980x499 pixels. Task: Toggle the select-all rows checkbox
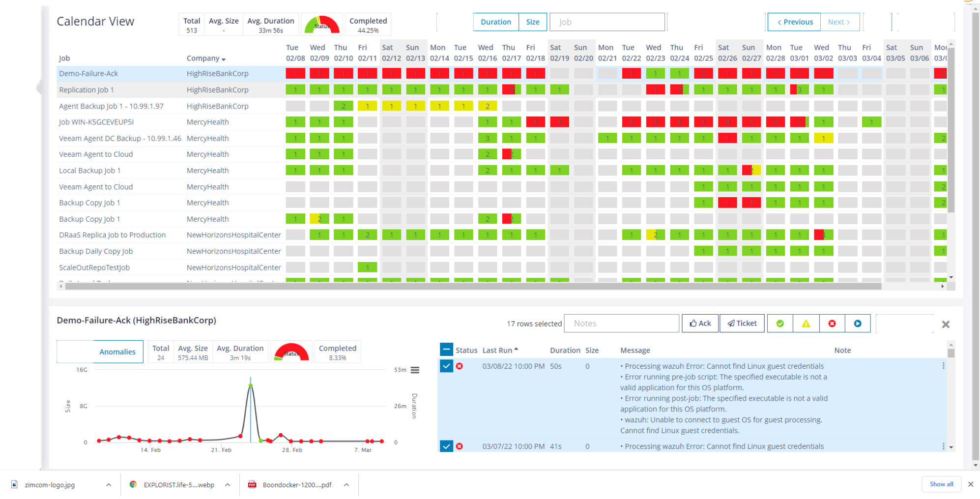click(446, 350)
